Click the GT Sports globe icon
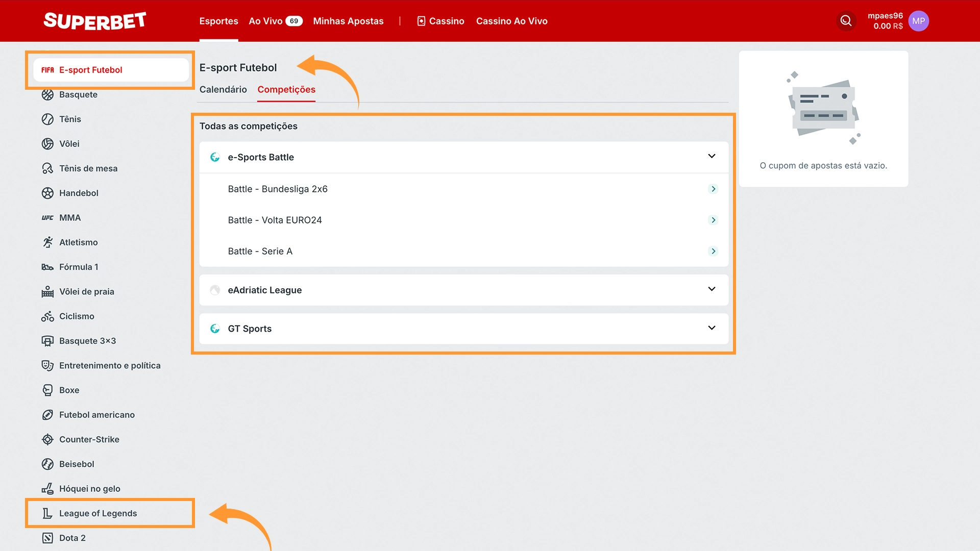This screenshot has width=980, height=551. pyautogui.click(x=215, y=329)
